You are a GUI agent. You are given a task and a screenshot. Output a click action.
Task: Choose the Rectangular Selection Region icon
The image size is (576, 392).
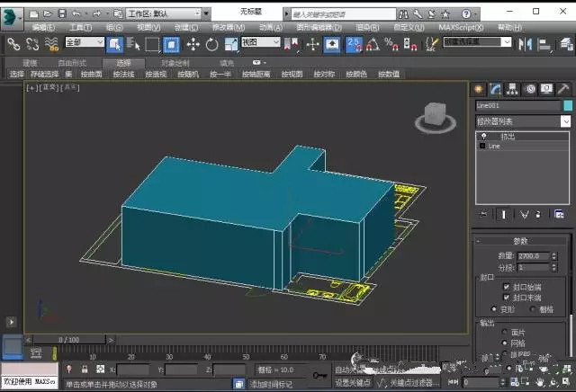coord(152,44)
